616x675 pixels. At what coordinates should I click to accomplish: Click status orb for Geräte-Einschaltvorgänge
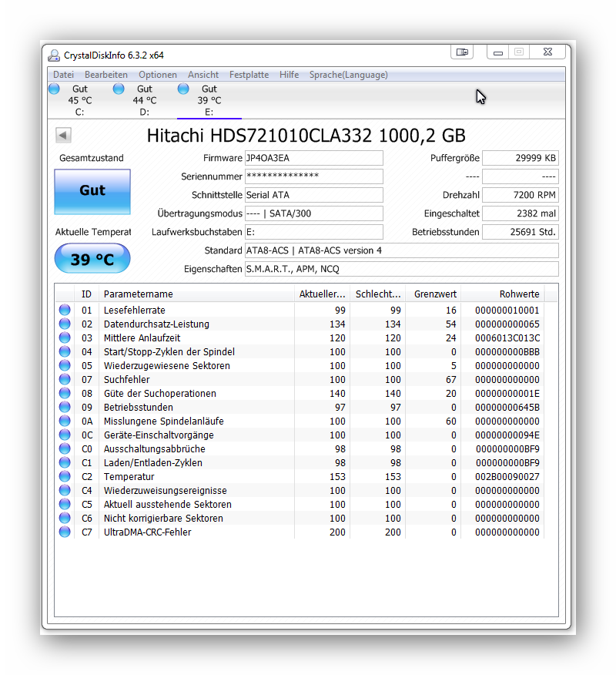tap(65, 435)
